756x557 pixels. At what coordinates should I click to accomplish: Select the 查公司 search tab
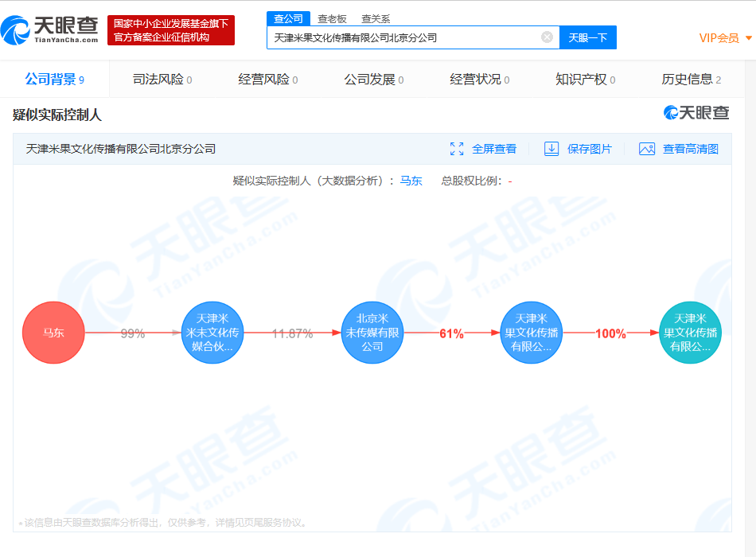(288, 18)
